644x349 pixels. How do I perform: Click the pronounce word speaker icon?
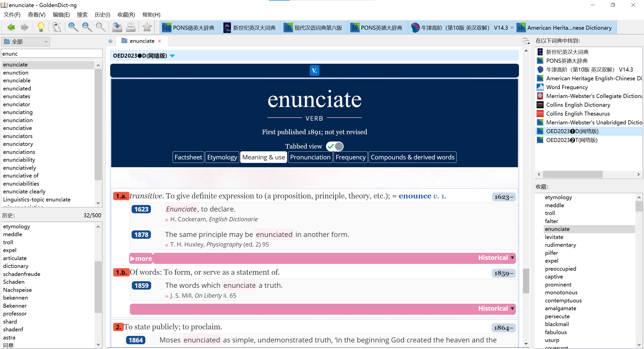pos(57,27)
